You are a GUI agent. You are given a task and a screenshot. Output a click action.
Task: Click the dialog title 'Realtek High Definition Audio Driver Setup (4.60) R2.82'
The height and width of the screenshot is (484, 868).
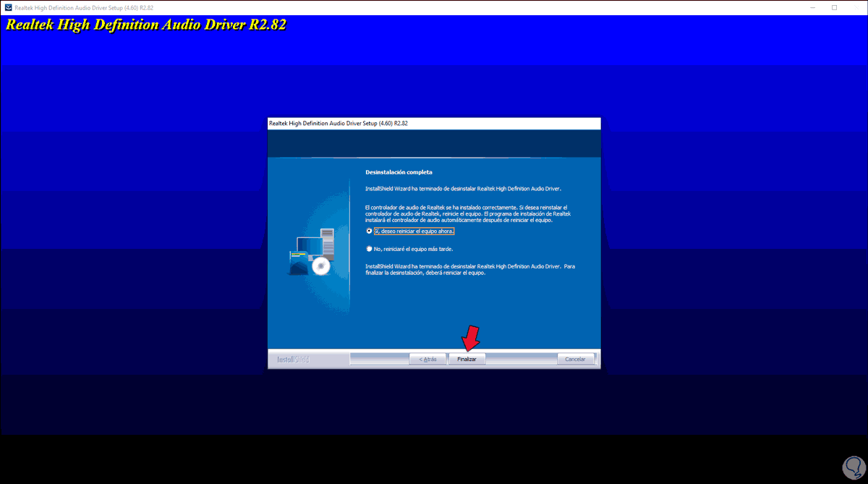point(339,124)
